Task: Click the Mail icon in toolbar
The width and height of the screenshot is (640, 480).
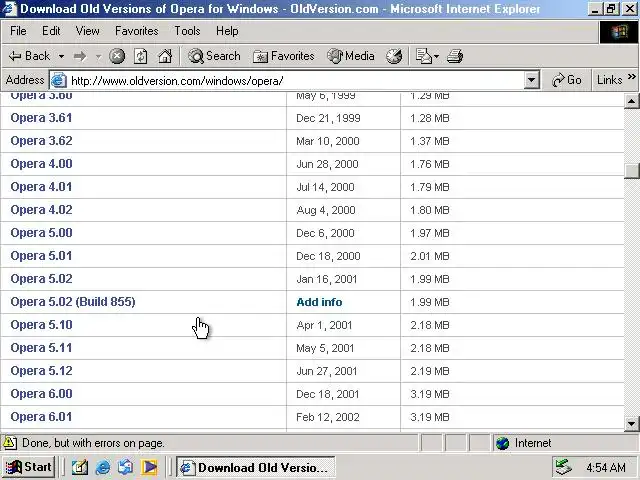Action: (424, 56)
